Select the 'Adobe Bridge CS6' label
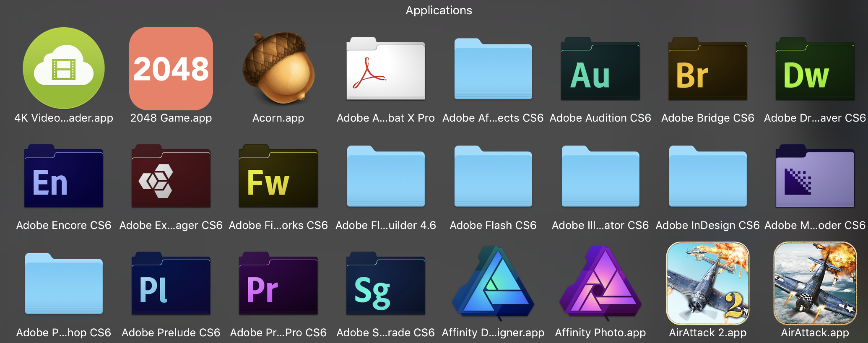The width and height of the screenshot is (868, 343). 708,118
